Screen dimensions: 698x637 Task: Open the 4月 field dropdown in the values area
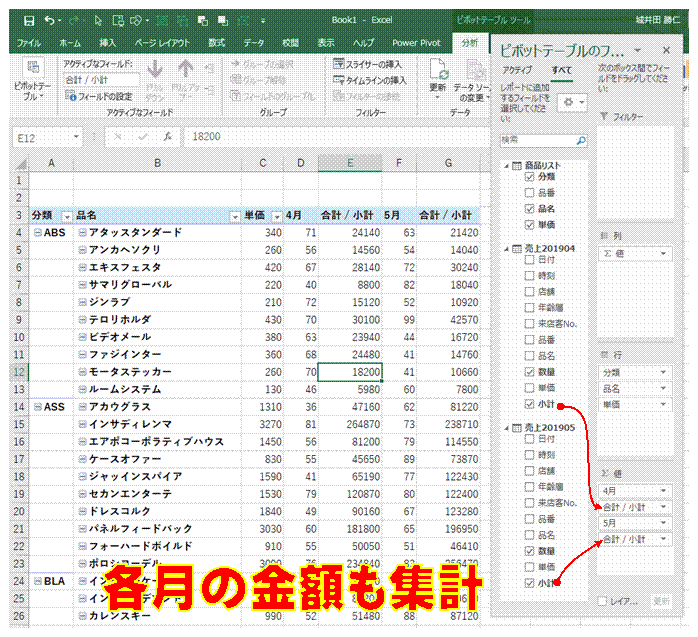click(x=663, y=491)
